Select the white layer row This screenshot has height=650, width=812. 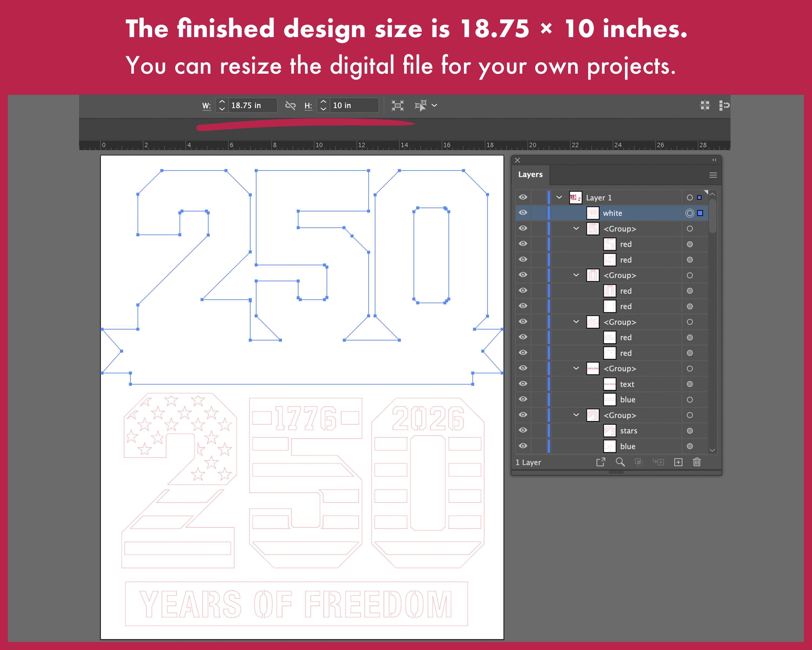point(612,213)
